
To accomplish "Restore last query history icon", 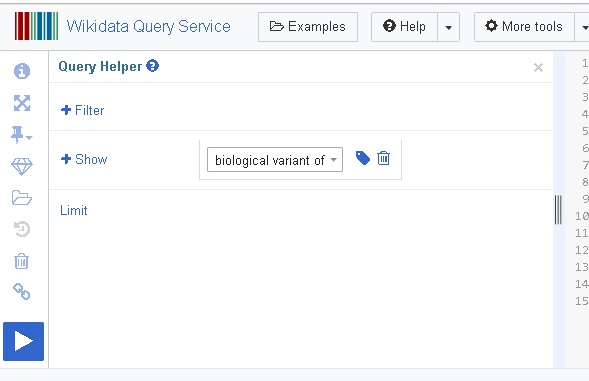I will coord(22,229).
